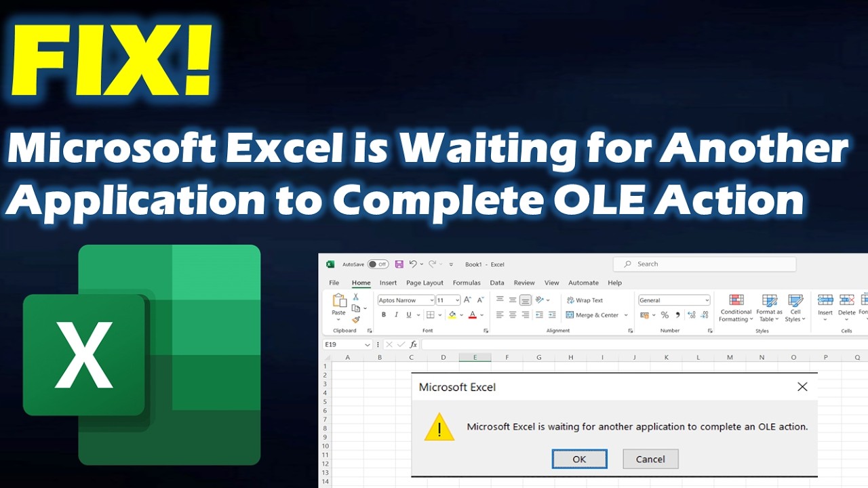Click the Save icon in Excel title bar
868x488 pixels.
[x=399, y=264]
